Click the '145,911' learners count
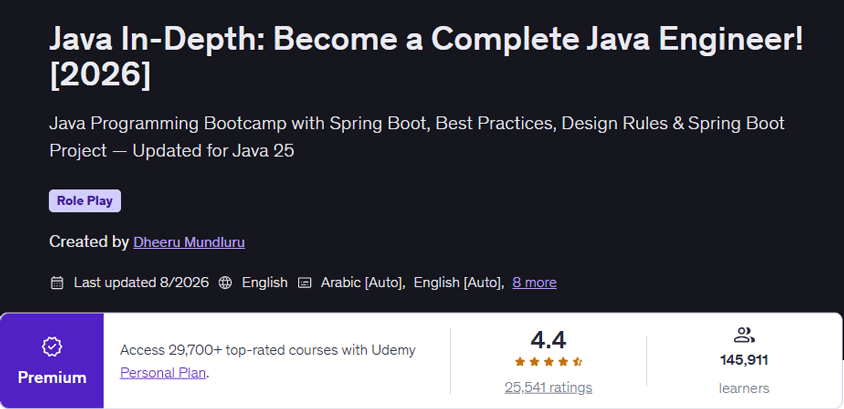Viewport: 844px width, 409px height. coord(744,360)
